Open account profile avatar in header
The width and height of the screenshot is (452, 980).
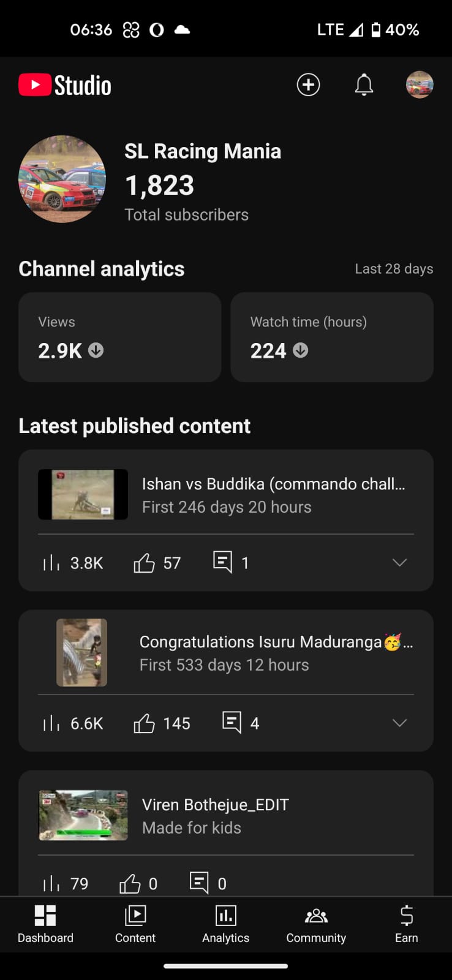(x=420, y=85)
